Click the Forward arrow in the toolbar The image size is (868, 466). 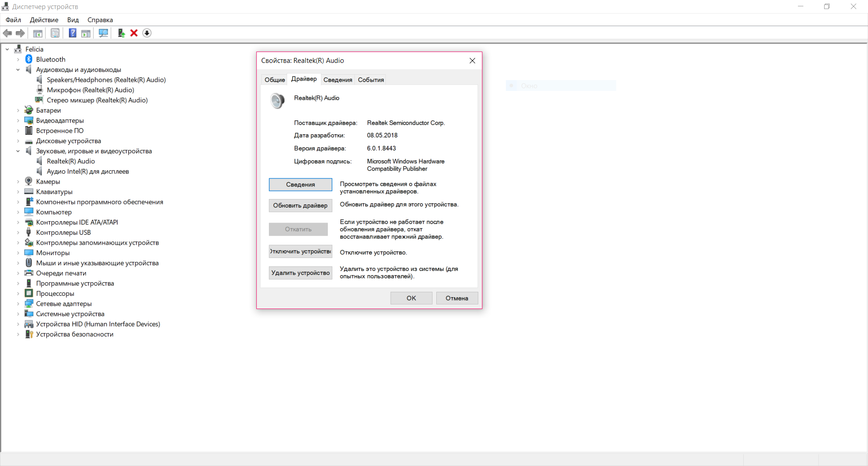pyautogui.click(x=20, y=33)
